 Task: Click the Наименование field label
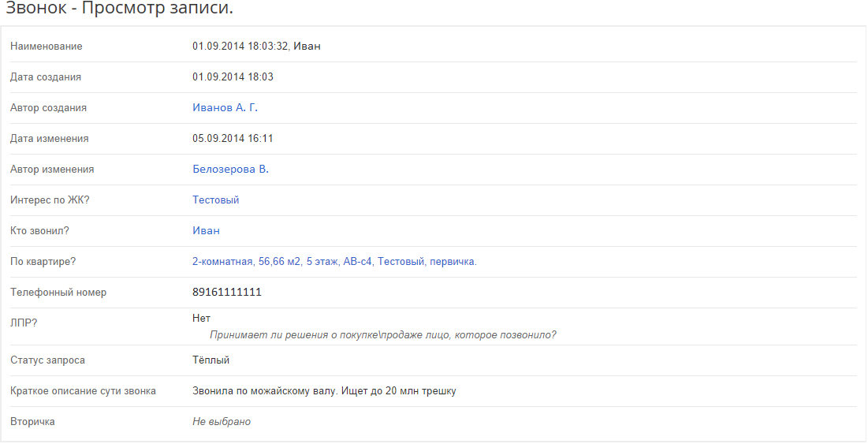[47, 47]
